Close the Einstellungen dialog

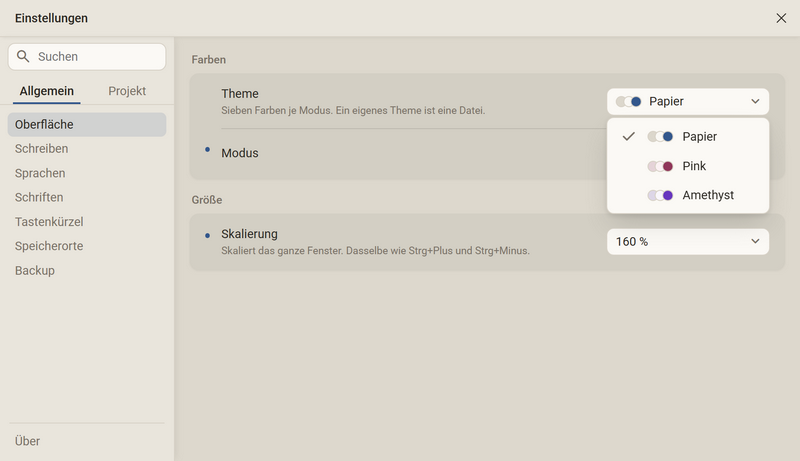pos(781,18)
